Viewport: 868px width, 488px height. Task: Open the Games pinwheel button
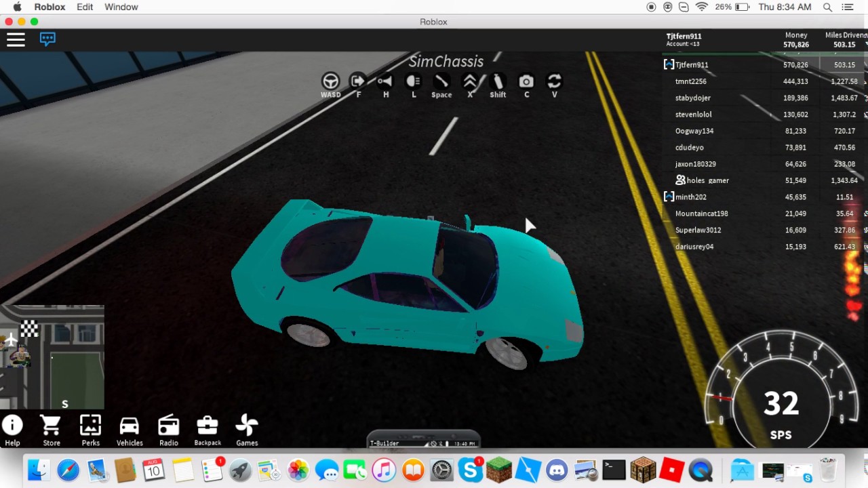pyautogui.click(x=247, y=430)
